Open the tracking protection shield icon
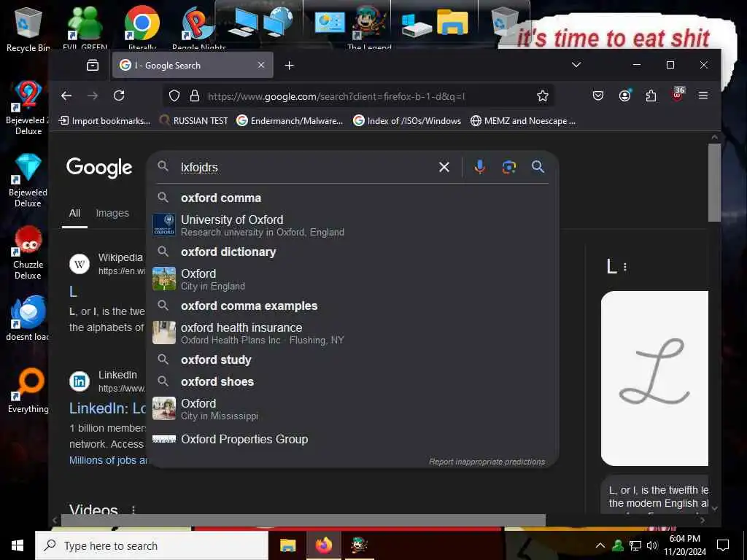This screenshot has width=747, height=560. (x=174, y=96)
